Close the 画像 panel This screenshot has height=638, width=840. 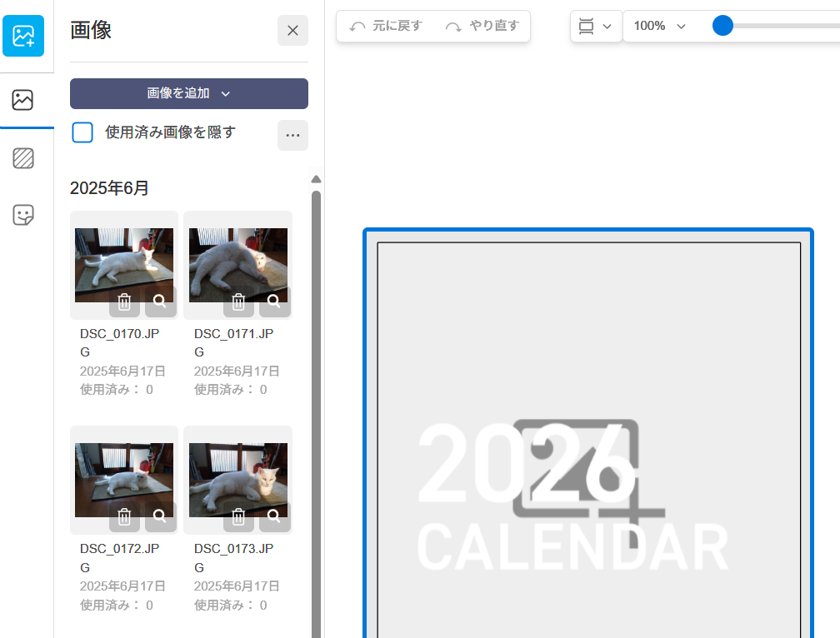tap(292, 31)
